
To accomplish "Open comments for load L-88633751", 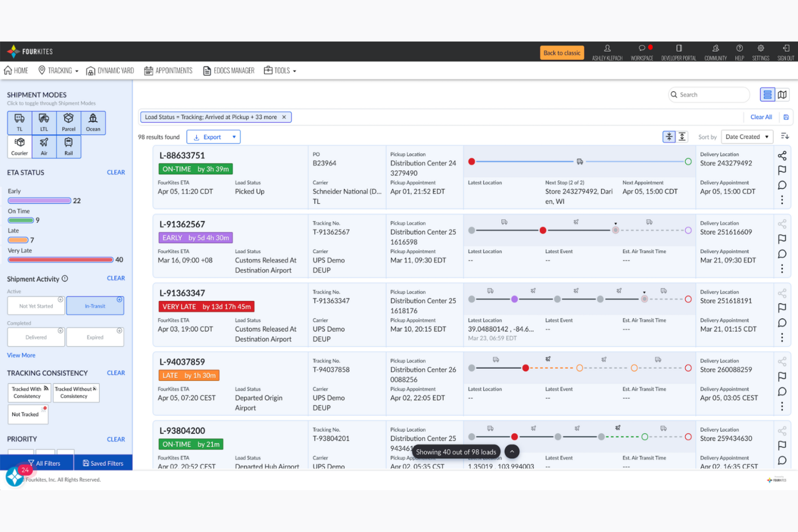I will click(x=782, y=185).
